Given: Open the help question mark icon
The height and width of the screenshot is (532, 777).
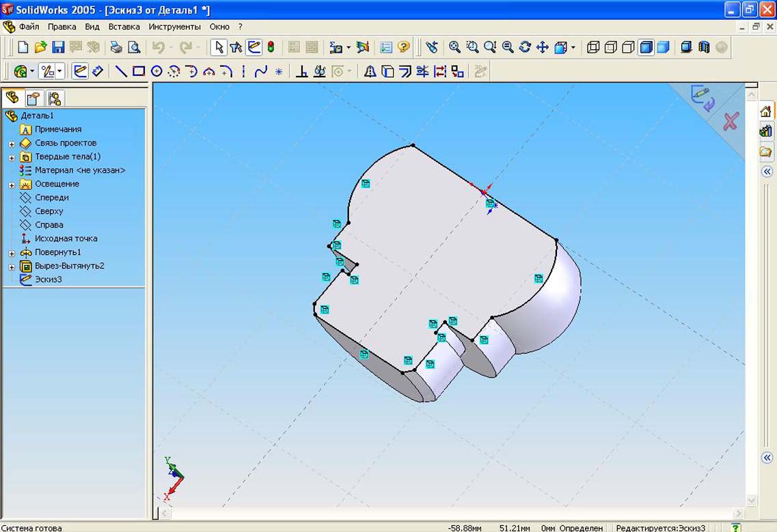Looking at the screenshot, I should coord(404,47).
